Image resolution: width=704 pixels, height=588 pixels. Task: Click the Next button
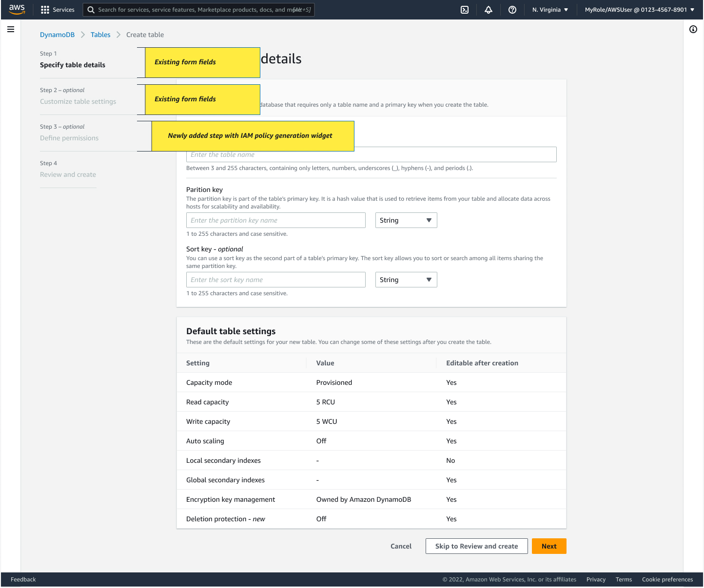pos(549,546)
